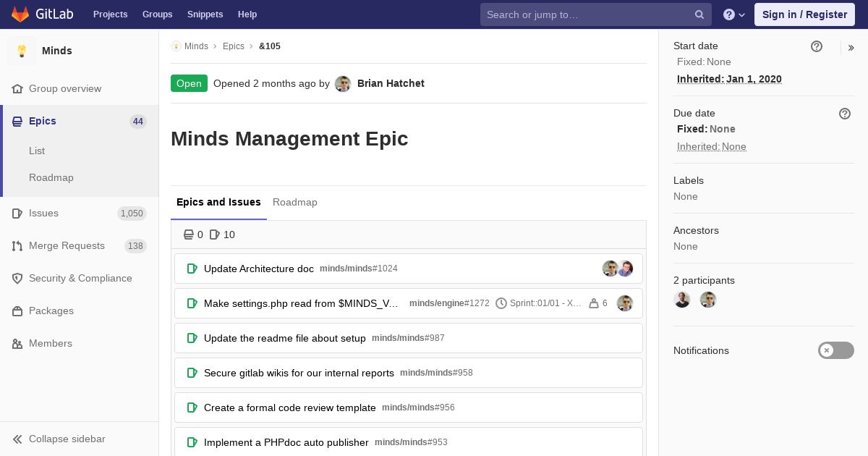
Task: Click the issue icon for Implement a PHPdoc
Action: tap(192, 442)
